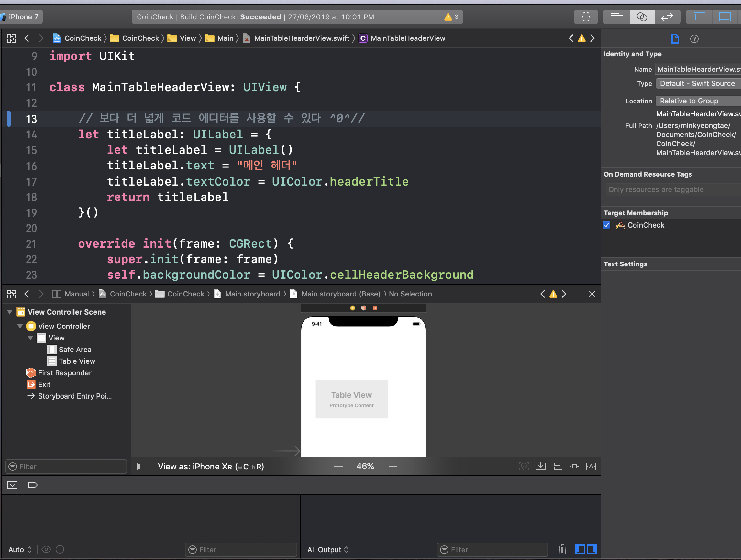Toggle the document outline visibility
This screenshot has height=560, width=741.
pos(142,466)
